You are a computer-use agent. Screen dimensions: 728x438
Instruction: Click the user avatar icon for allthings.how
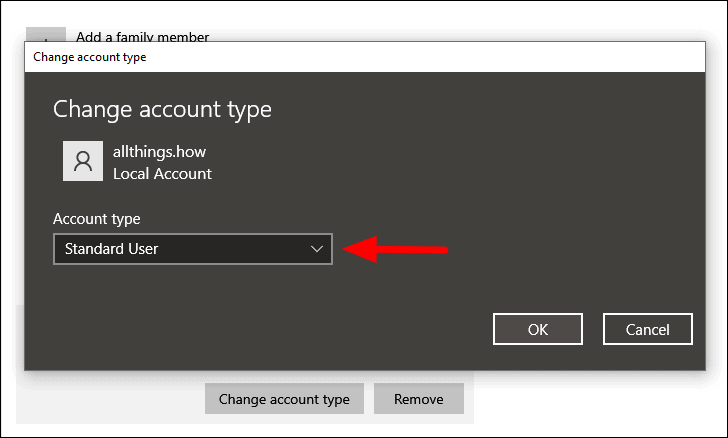83,161
